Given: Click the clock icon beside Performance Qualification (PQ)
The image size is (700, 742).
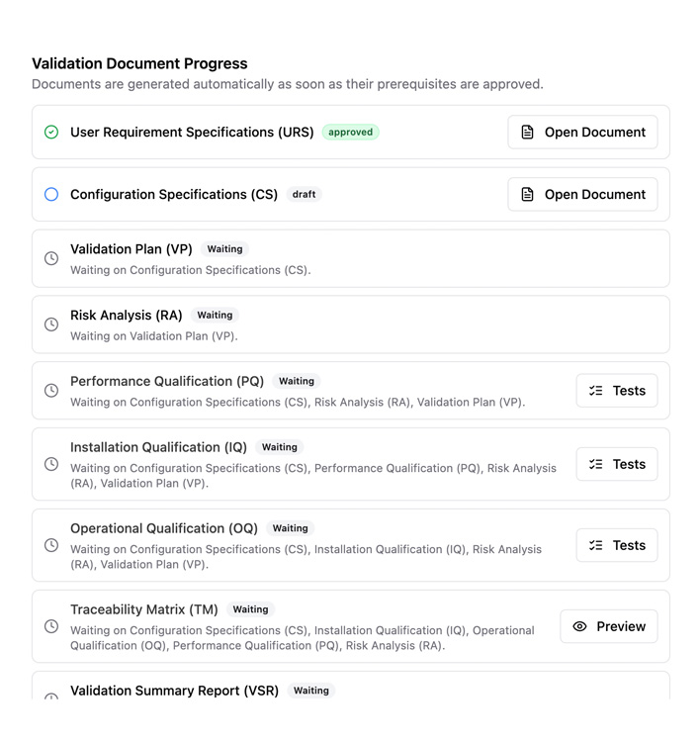Looking at the screenshot, I should tap(51, 391).
